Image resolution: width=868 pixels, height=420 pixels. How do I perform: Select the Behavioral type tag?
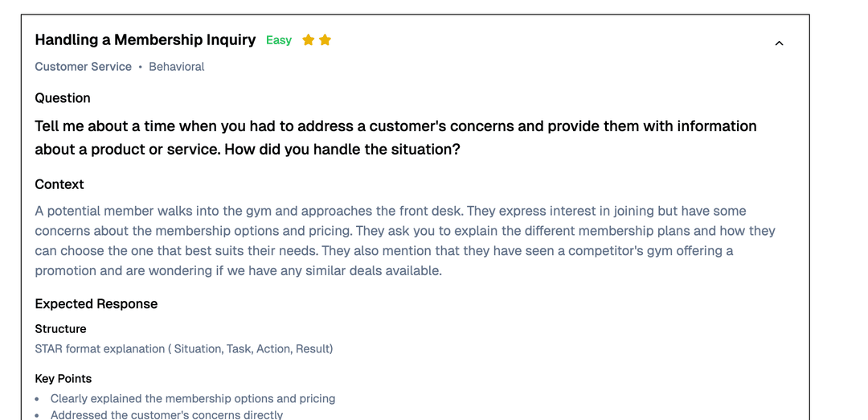(177, 67)
